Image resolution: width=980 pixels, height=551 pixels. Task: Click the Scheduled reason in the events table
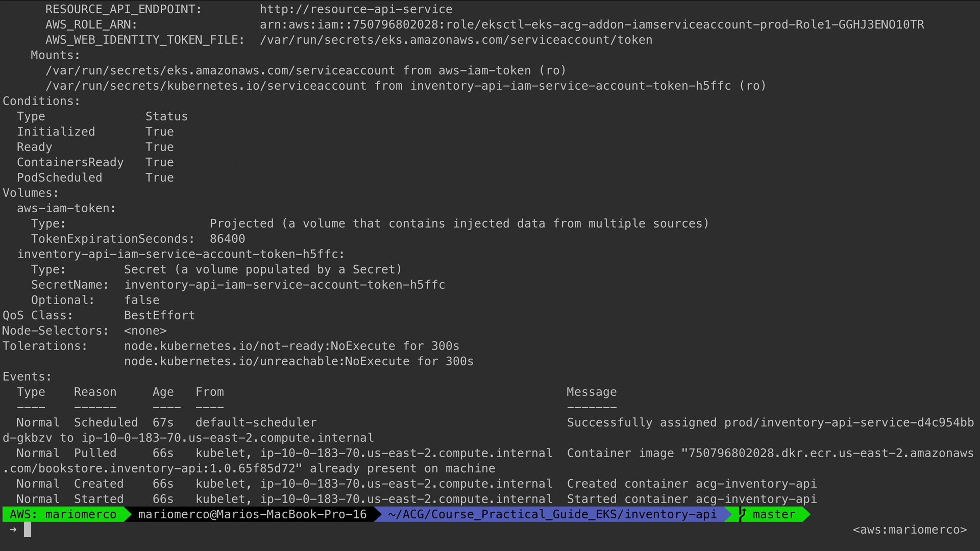click(x=106, y=422)
